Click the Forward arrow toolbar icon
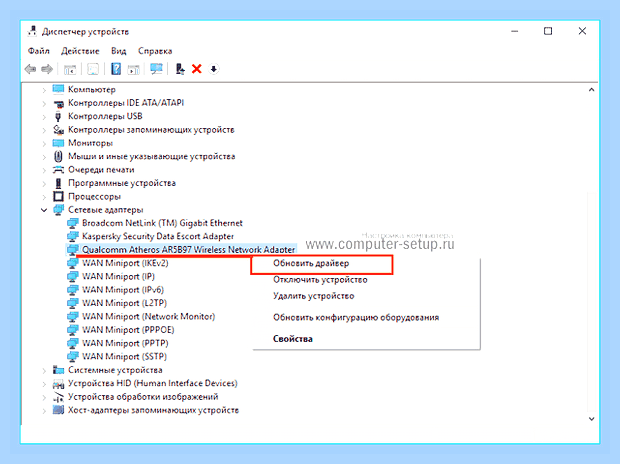620x464 pixels. pos(47,69)
